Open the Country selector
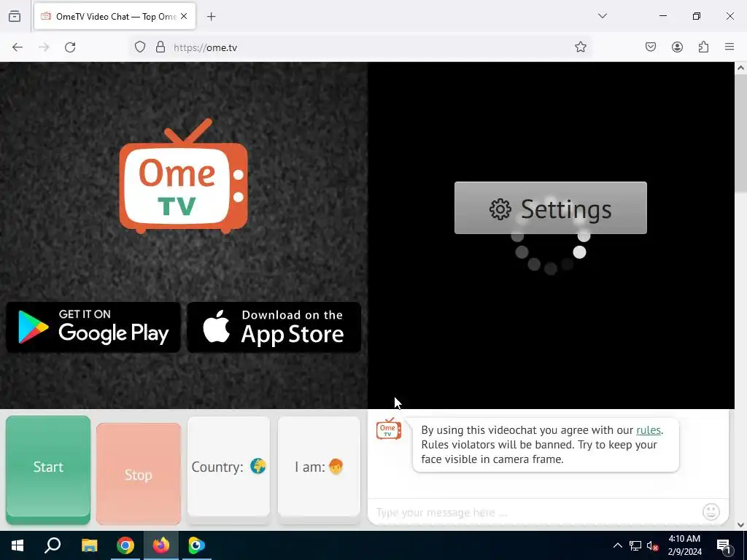 point(228,467)
